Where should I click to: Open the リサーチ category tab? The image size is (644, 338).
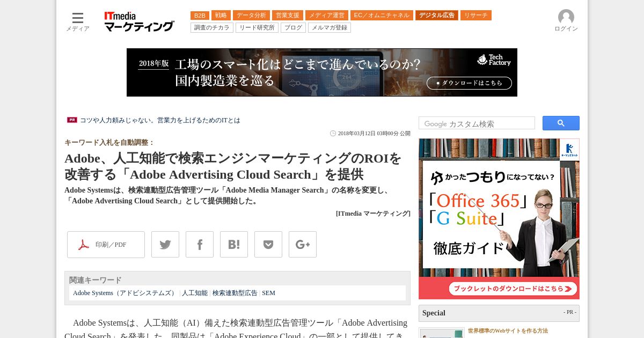[476, 16]
